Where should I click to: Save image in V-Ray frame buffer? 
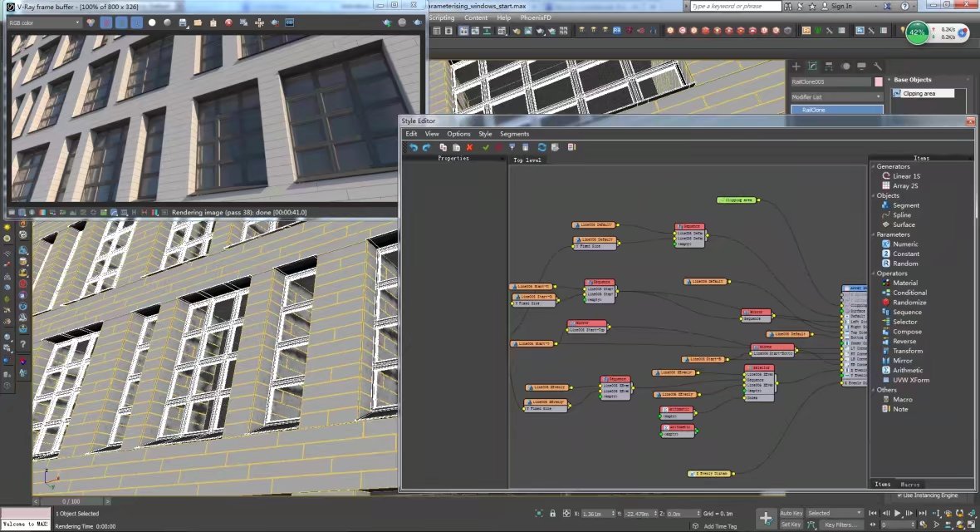click(183, 22)
